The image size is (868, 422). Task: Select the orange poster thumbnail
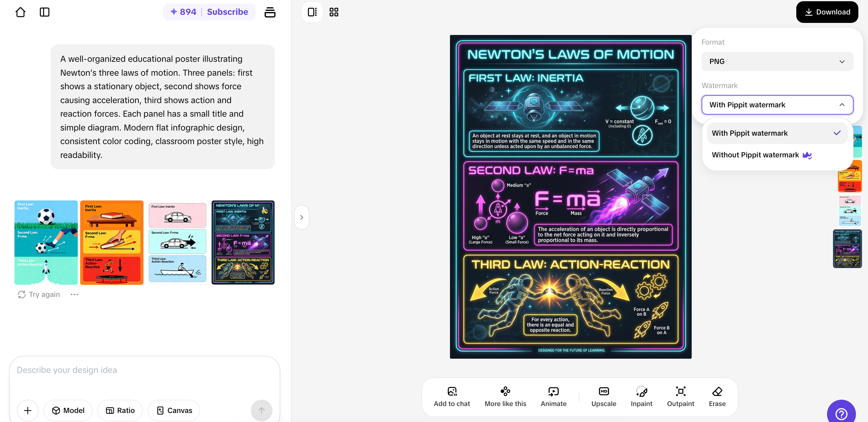[x=112, y=242]
